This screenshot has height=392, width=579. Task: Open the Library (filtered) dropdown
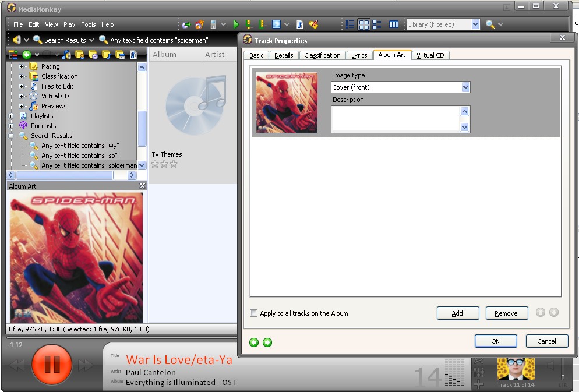475,24
